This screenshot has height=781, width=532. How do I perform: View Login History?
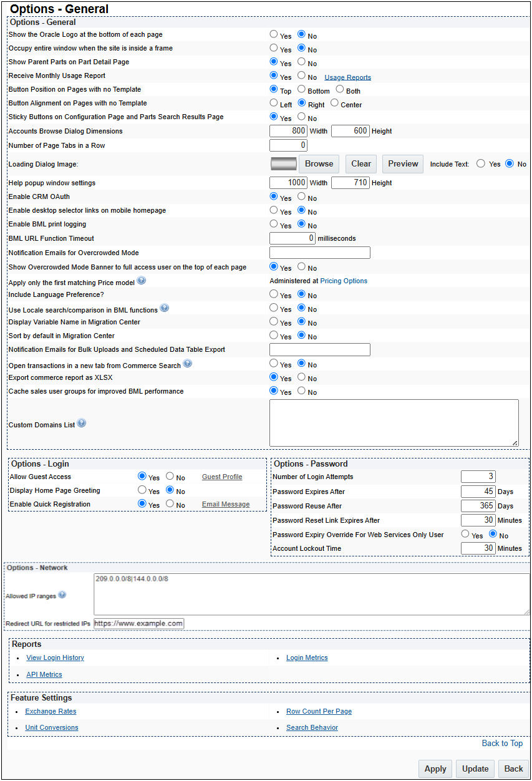(x=55, y=657)
